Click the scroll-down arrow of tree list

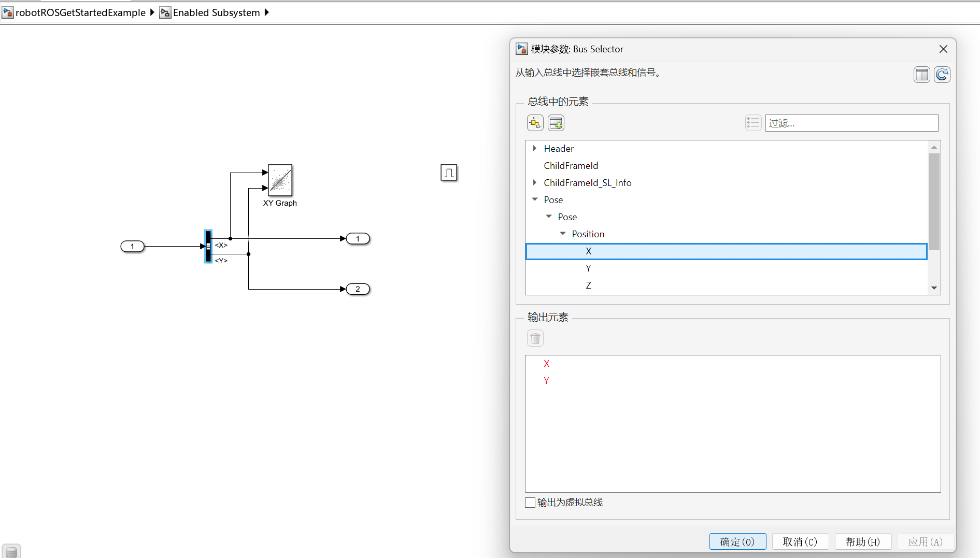coord(934,288)
